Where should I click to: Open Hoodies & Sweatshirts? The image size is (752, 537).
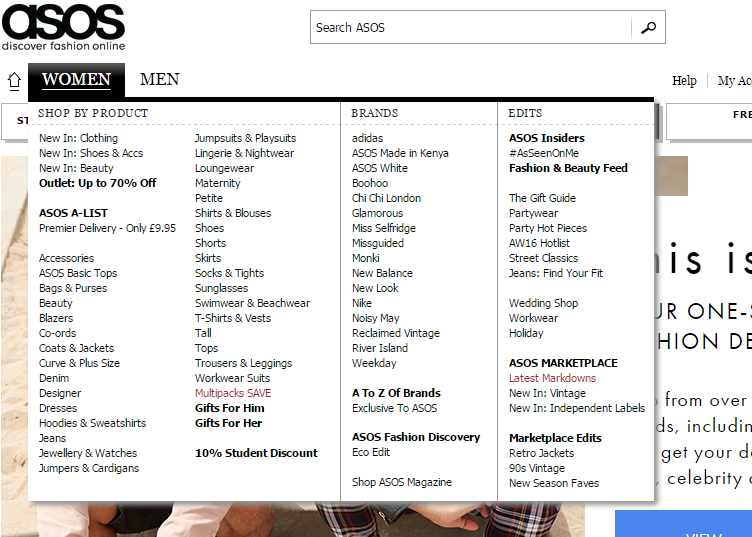pos(93,423)
